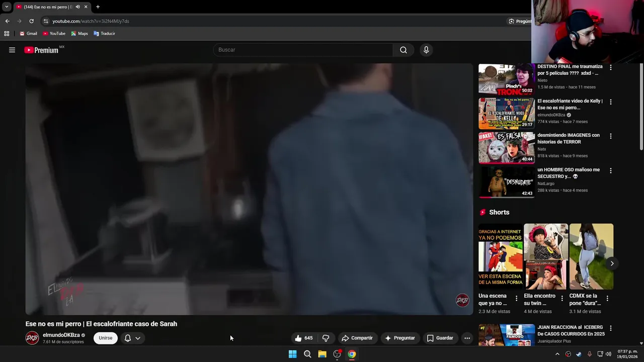Go forward with browser forward arrow
The height and width of the screenshot is (362, 644).
[x=19, y=21]
